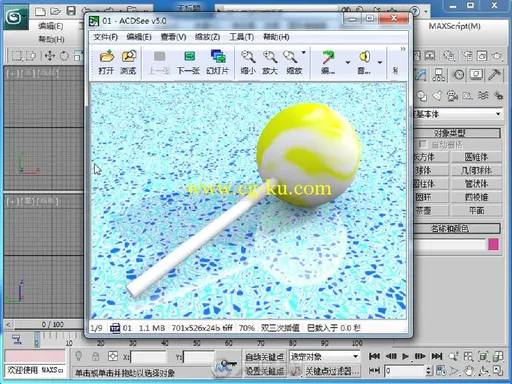Viewport: 512px width, 384px height.
Task: Open the Utilities hammer tab
Action: (x=494, y=75)
